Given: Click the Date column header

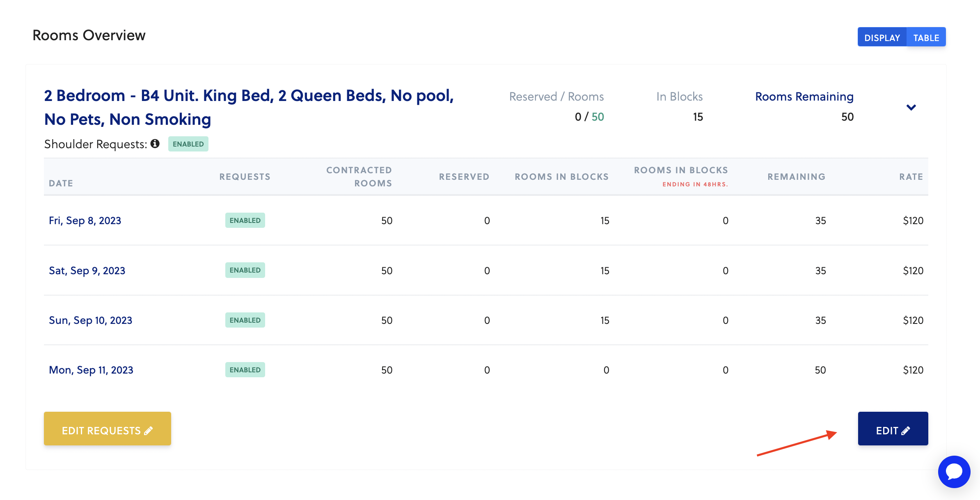Looking at the screenshot, I should click(x=61, y=183).
